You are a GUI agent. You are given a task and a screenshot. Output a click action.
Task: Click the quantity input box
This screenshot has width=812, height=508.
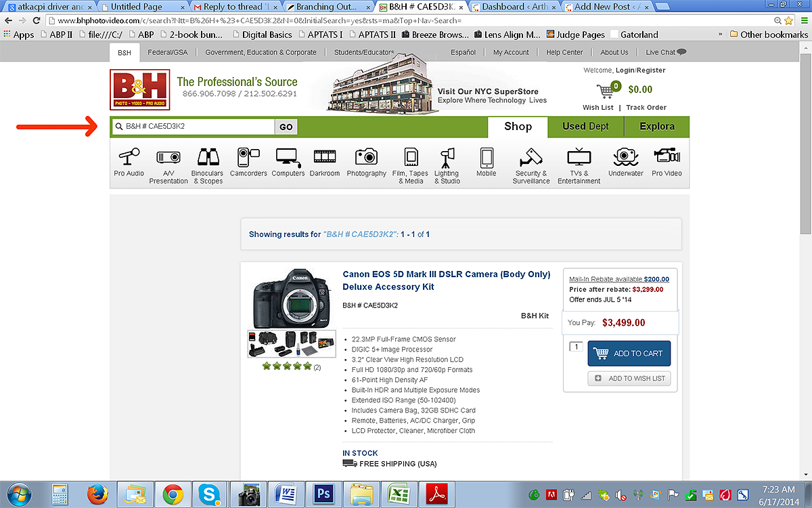tap(575, 347)
